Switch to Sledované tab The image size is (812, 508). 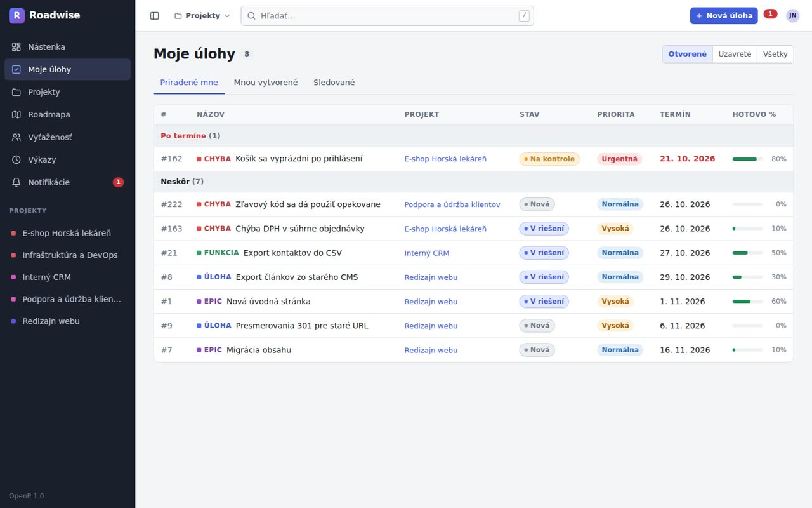(x=334, y=83)
